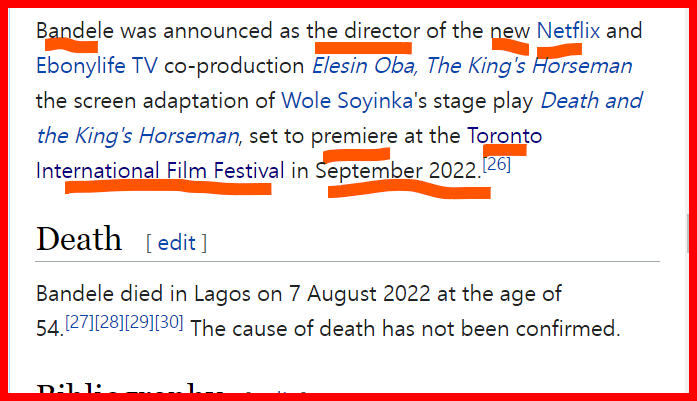Click the Death section heading
697x401 pixels.
click(78, 240)
